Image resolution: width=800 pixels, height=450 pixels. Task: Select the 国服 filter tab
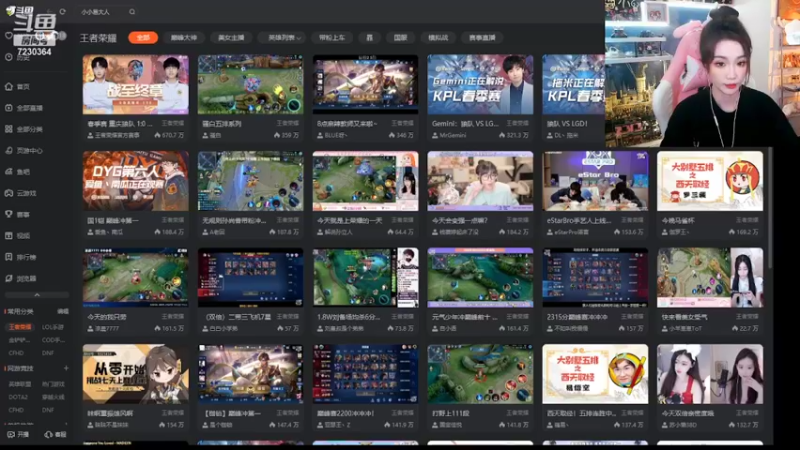pyautogui.click(x=401, y=38)
